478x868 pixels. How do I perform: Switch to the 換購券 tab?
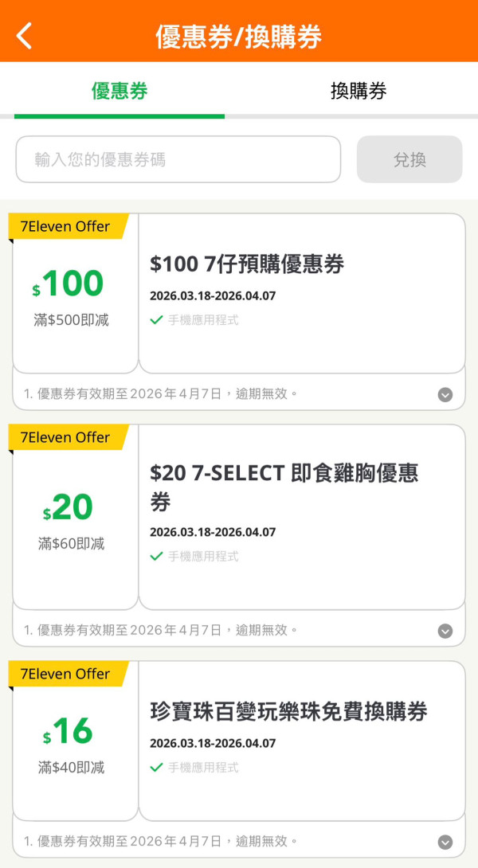click(x=358, y=92)
